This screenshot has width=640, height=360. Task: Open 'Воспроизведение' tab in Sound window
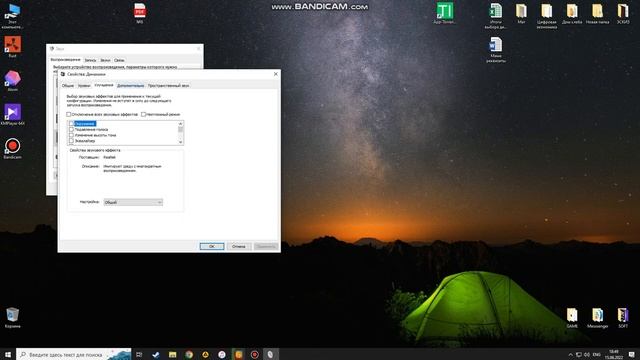point(66,60)
